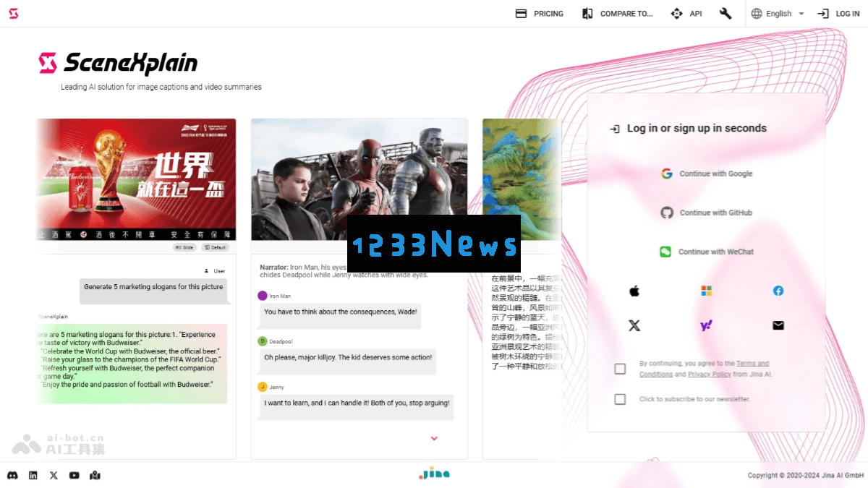This screenshot has width=868, height=488.
Task: Click the GitHub octocat icon
Action: (x=667, y=213)
